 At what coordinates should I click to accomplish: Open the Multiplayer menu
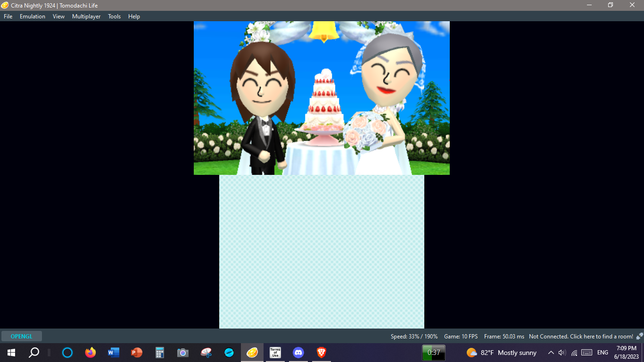coord(86,16)
